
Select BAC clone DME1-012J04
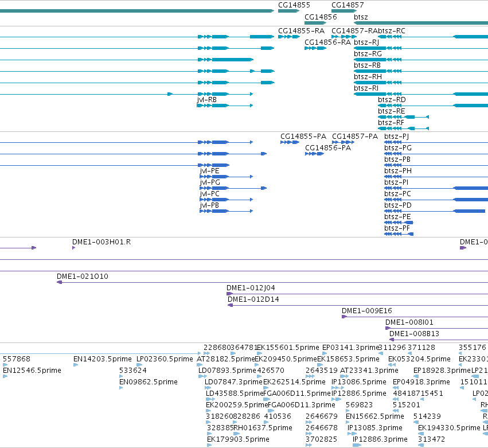tap(251, 289)
